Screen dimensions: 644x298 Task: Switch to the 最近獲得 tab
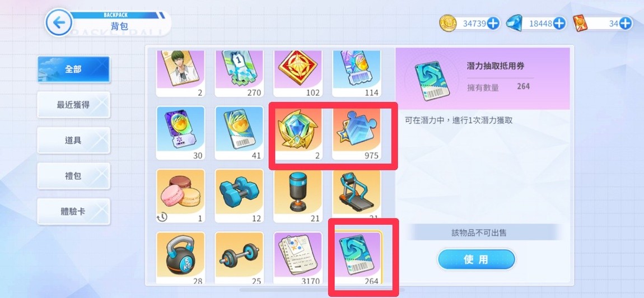[73, 105]
